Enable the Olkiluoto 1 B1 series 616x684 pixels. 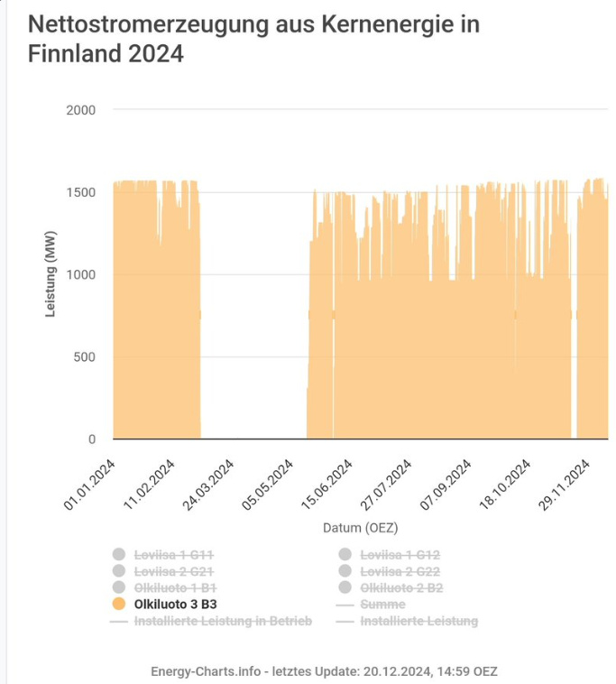164,588
